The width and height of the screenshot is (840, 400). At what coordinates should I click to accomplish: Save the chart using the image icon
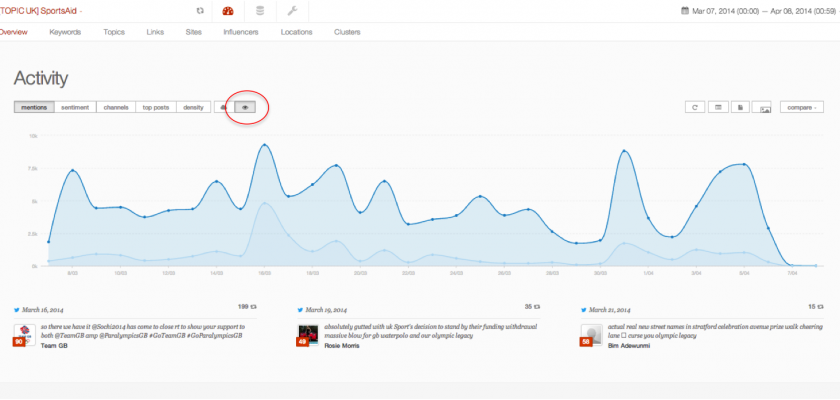pos(762,107)
